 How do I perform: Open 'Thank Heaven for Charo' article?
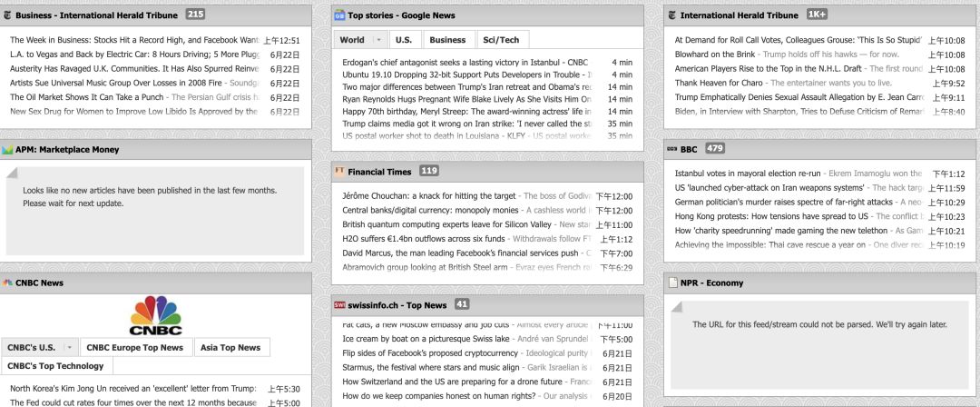pyautogui.click(x=719, y=83)
